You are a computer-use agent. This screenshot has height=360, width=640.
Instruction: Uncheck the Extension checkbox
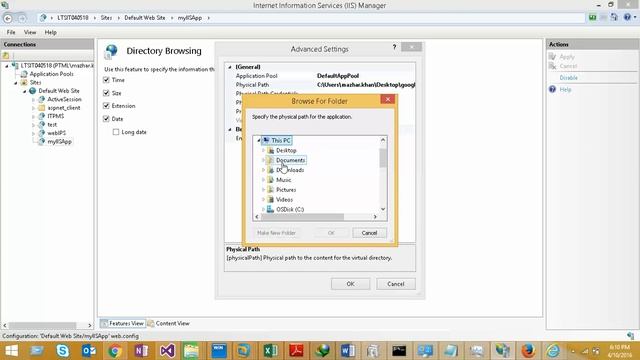[106, 106]
